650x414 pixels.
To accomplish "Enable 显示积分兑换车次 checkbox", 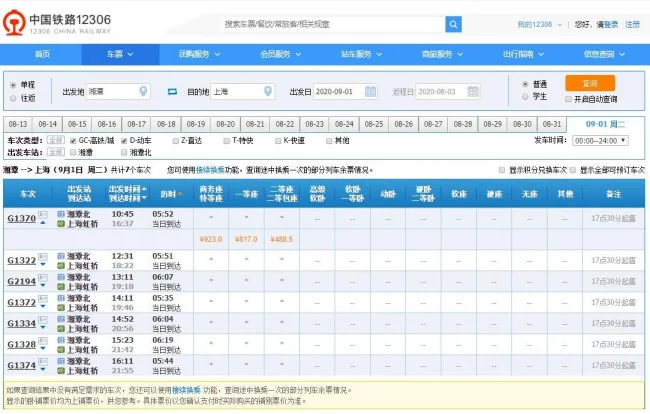I will pos(502,170).
